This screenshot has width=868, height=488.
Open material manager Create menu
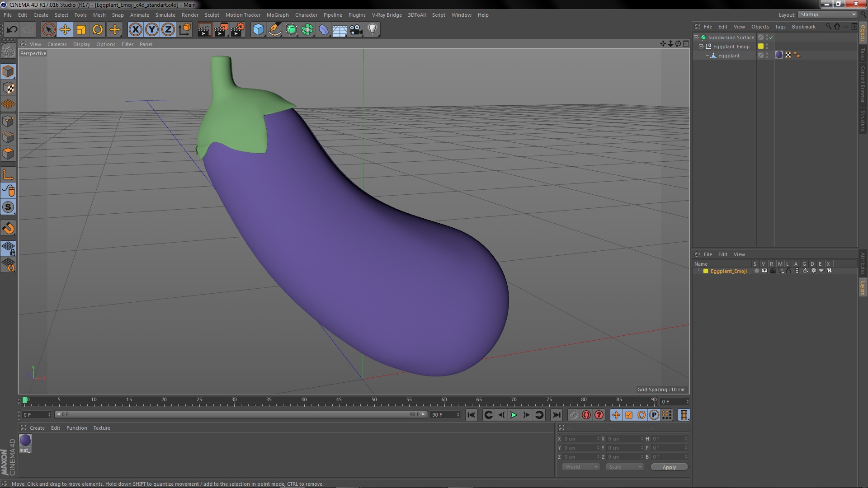(37, 428)
